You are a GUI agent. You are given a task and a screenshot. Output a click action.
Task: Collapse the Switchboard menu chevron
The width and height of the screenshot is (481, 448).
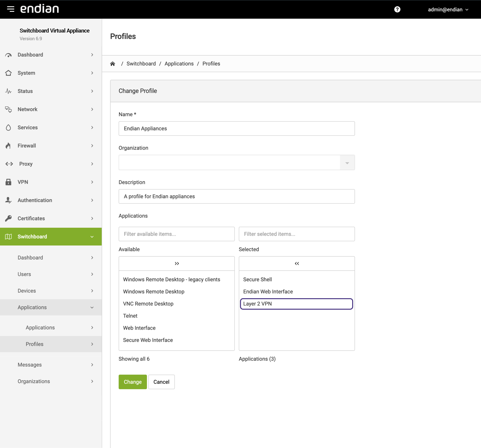point(92,237)
